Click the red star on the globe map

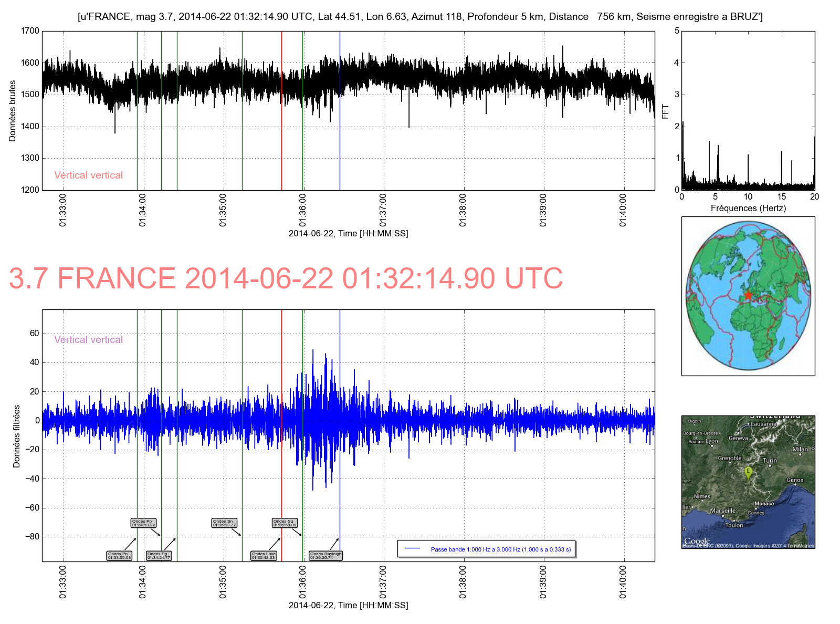748,296
